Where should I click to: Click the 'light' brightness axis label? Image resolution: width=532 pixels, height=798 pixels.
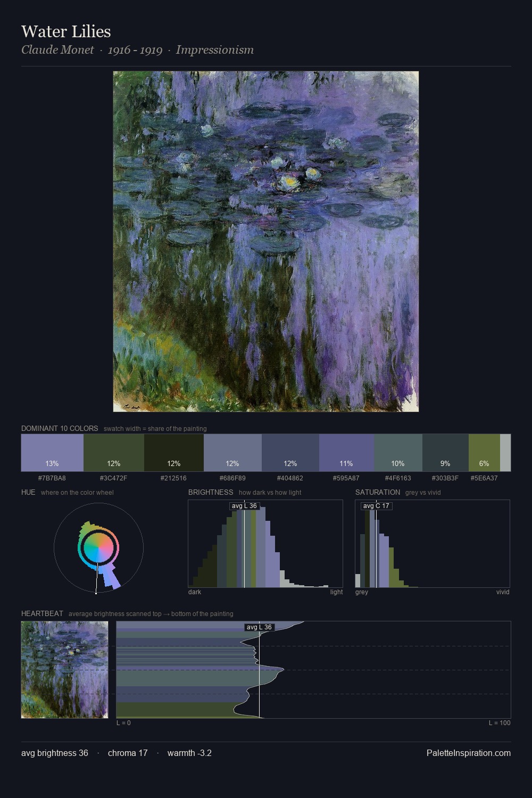336,592
